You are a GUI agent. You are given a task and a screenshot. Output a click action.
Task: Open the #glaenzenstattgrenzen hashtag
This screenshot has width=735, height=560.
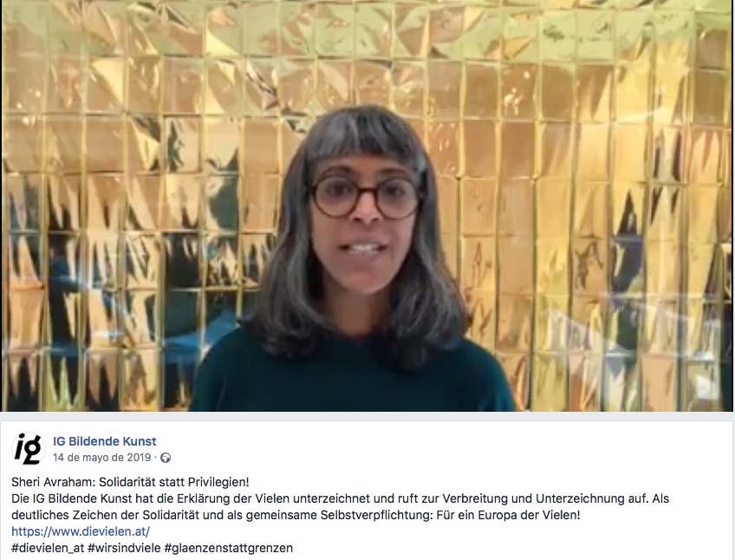(229, 548)
